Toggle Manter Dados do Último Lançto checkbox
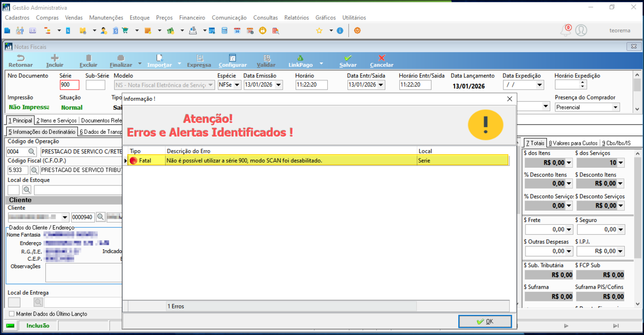 click(x=12, y=314)
